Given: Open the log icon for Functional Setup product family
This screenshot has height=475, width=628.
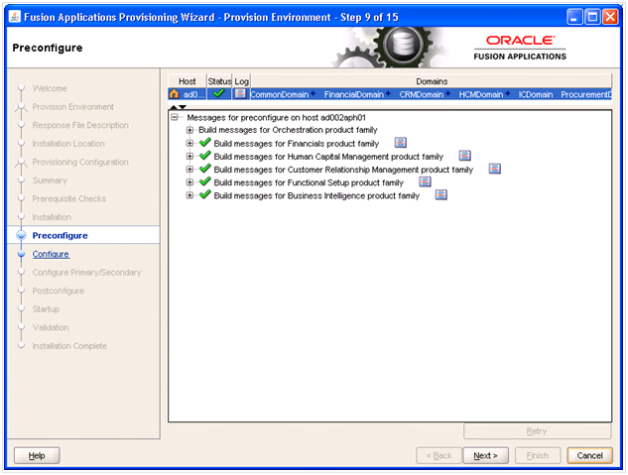Looking at the screenshot, I should click(x=425, y=182).
